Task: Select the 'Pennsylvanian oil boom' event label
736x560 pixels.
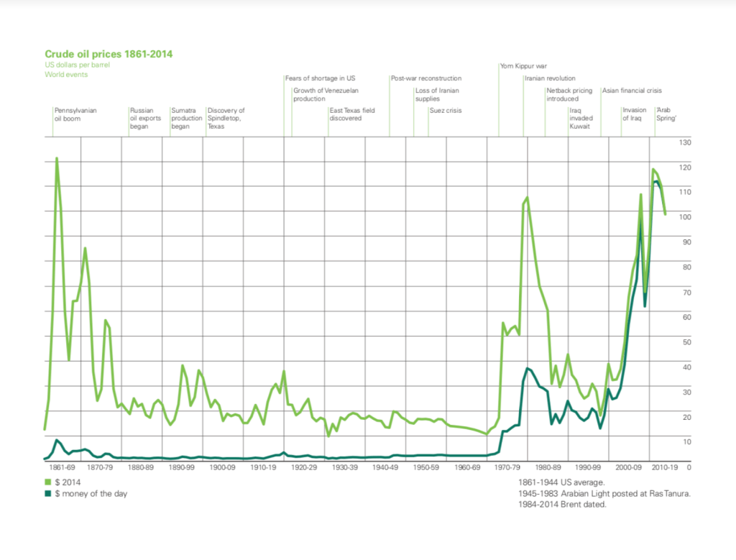Action: [x=75, y=114]
